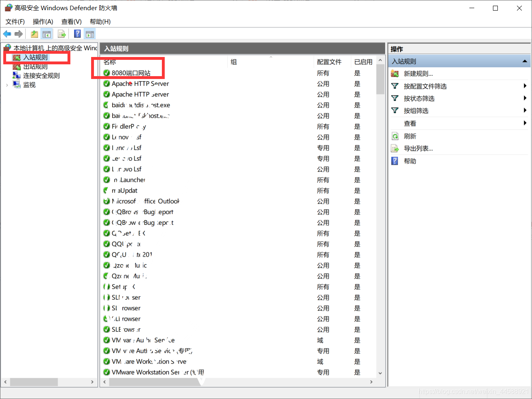Click 是 in the Microsoft Office Outlook row
Screen dimensions: 532x399
pyautogui.click(x=357, y=201)
